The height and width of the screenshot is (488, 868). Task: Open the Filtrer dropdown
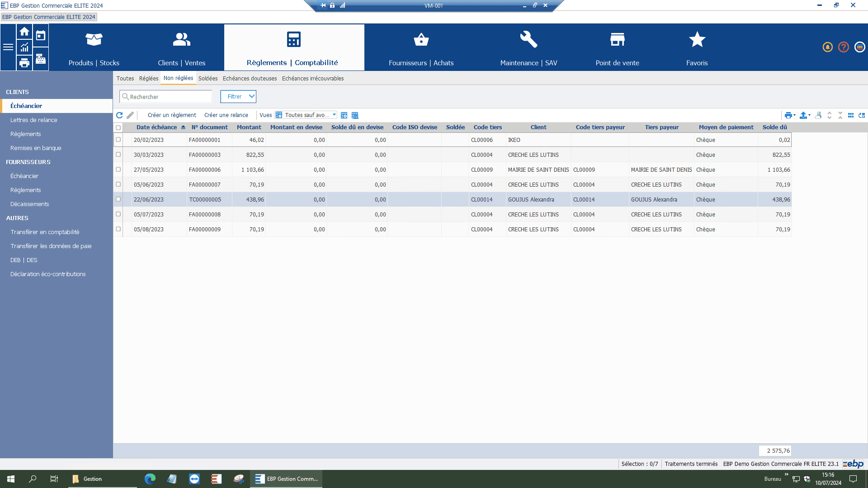coord(238,97)
